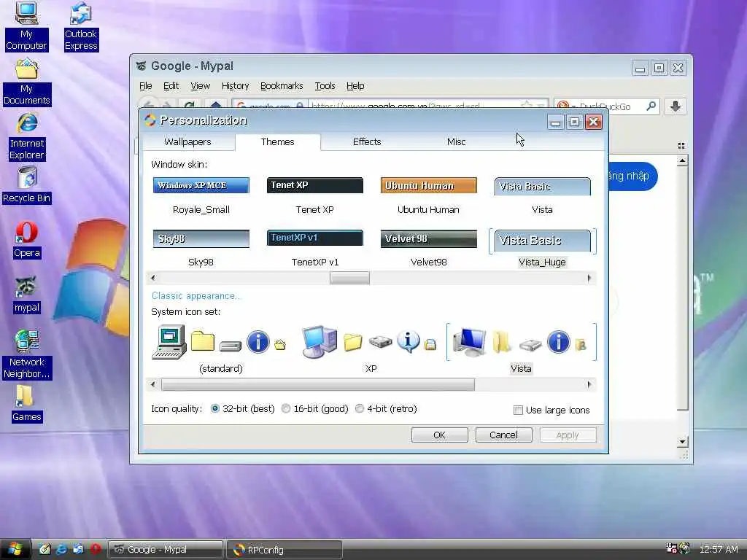The image size is (747, 560).
Task: Click window skin list left scroll arrow
Action: click(152, 278)
